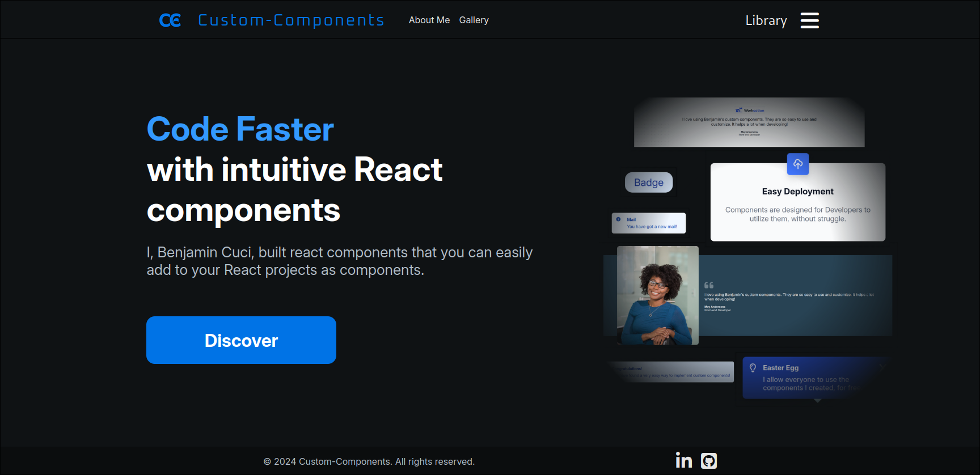Click the cloud upload icon on the Easy Deployment card
Image resolution: width=980 pixels, height=475 pixels.
click(798, 164)
